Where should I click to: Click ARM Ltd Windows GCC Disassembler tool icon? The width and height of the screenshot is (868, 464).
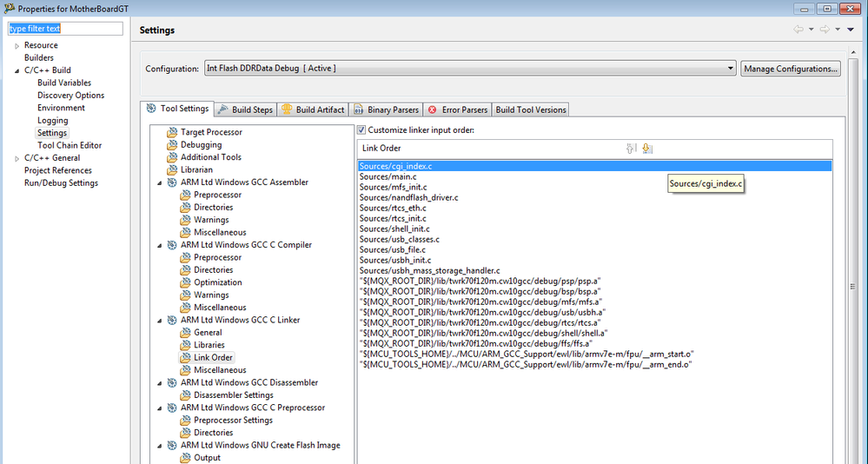pos(172,382)
